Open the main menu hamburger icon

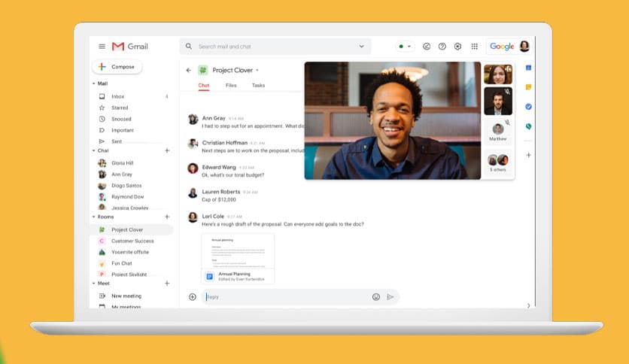pyautogui.click(x=102, y=47)
